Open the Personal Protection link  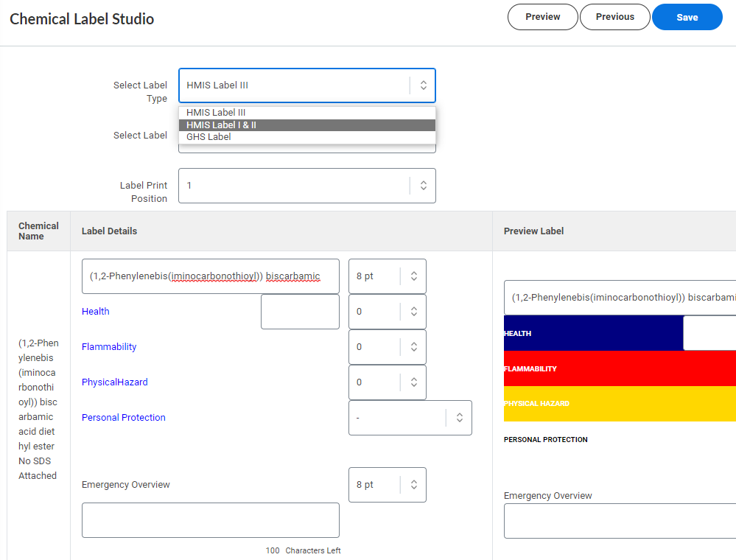point(124,417)
